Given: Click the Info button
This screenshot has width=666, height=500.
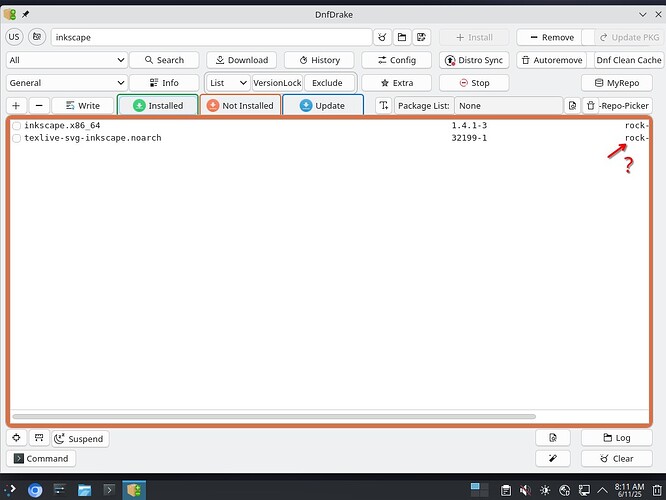Looking at the screenshot, I should [164, 83].
